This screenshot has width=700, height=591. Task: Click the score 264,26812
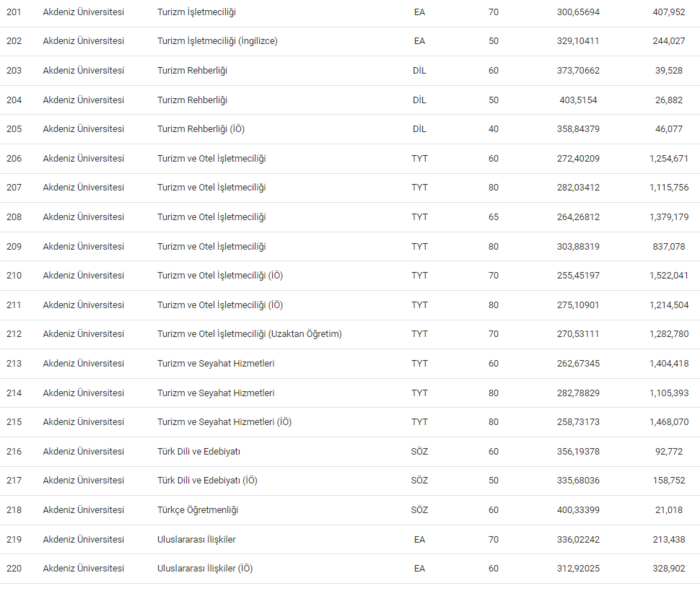coord(578,217)
